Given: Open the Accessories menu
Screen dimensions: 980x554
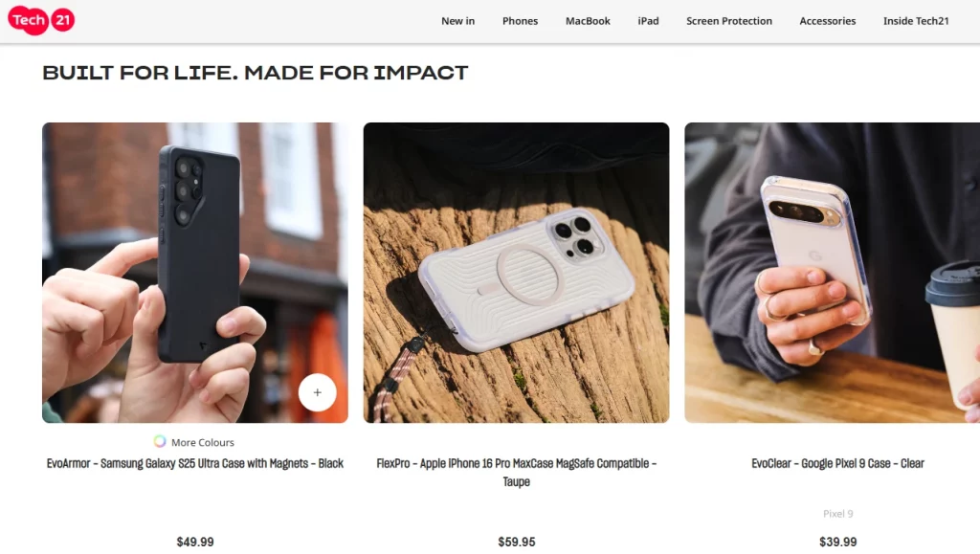Looking at the screenshot, I should [x=828, y=21].
